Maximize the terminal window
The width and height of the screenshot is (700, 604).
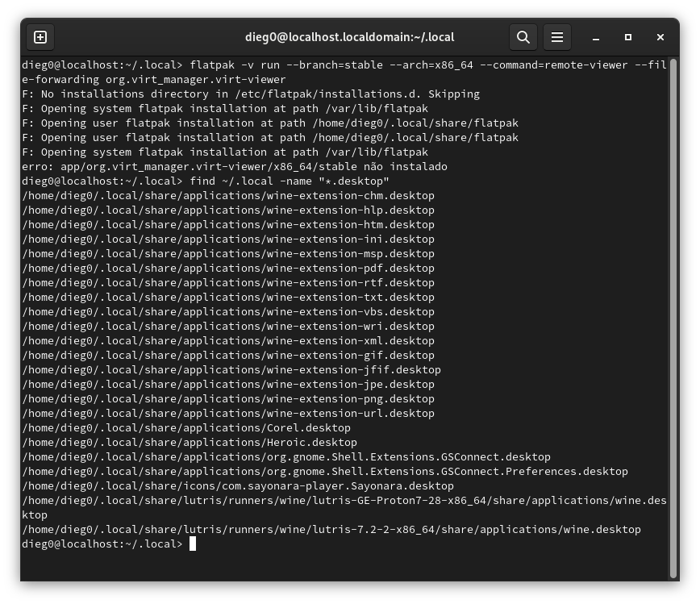click(x=628, y=37)
